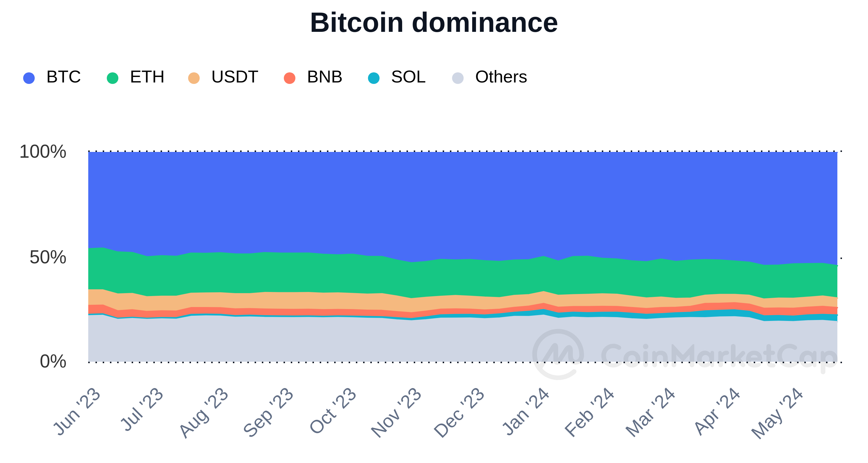
Task: Click the May '24 x-axis label
Action: pos(777,413)
